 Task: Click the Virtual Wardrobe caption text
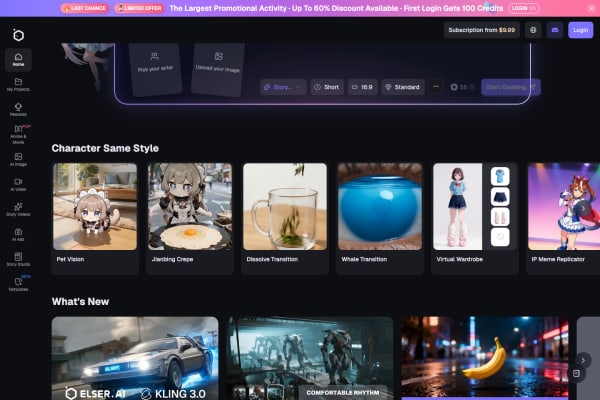coord(460,259)
